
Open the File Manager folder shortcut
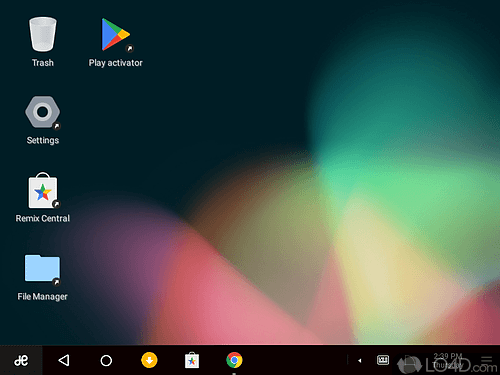point(43,269)
